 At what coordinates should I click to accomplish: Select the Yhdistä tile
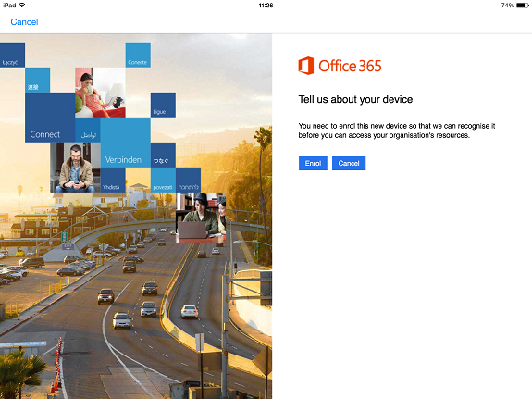pos(113,180)
